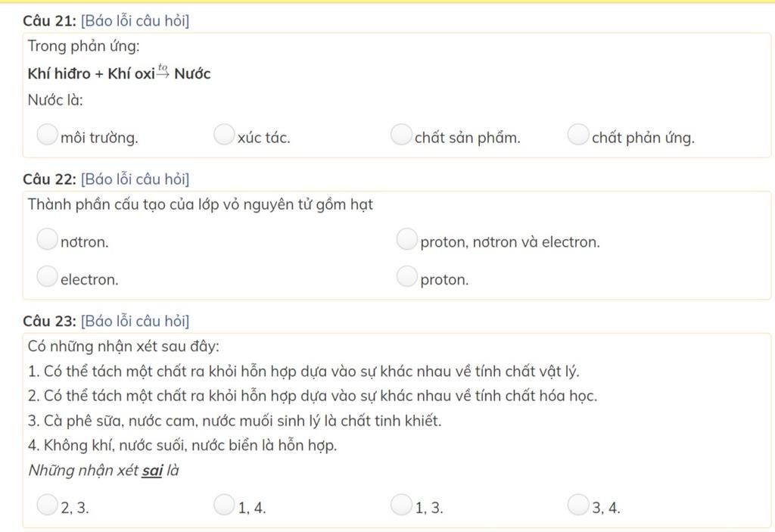This screenshot has height=532, width=775.
Task: Click the 'Câu 23:' question heading
Action: coord(49,322)
